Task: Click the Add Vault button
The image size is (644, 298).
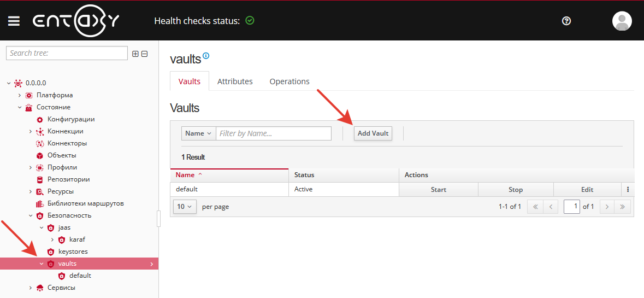Action: (373, 133)
